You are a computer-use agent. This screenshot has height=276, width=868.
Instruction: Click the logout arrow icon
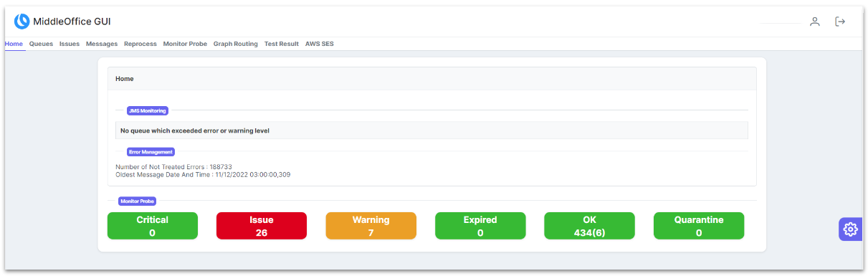pos(840,22)
